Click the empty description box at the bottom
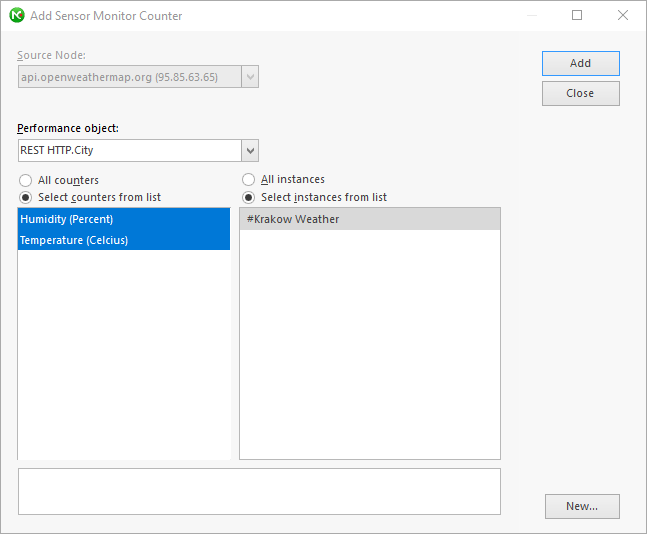This screenshot has width=647, height=534. [x=259, y=491]
